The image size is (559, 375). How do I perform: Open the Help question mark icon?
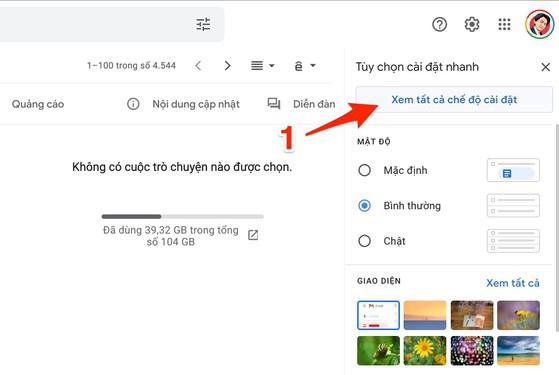tap(439, 24)
